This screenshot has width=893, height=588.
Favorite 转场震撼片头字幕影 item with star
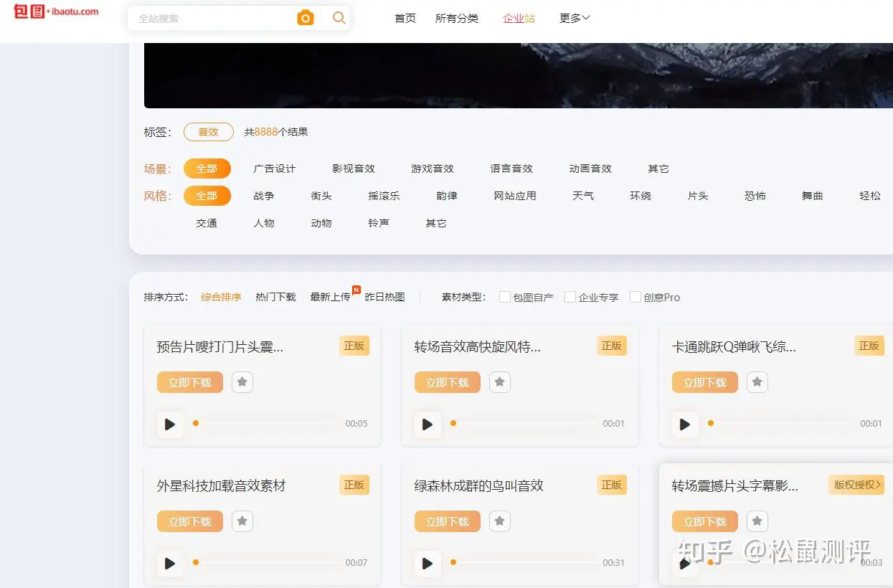click(757, 521)
